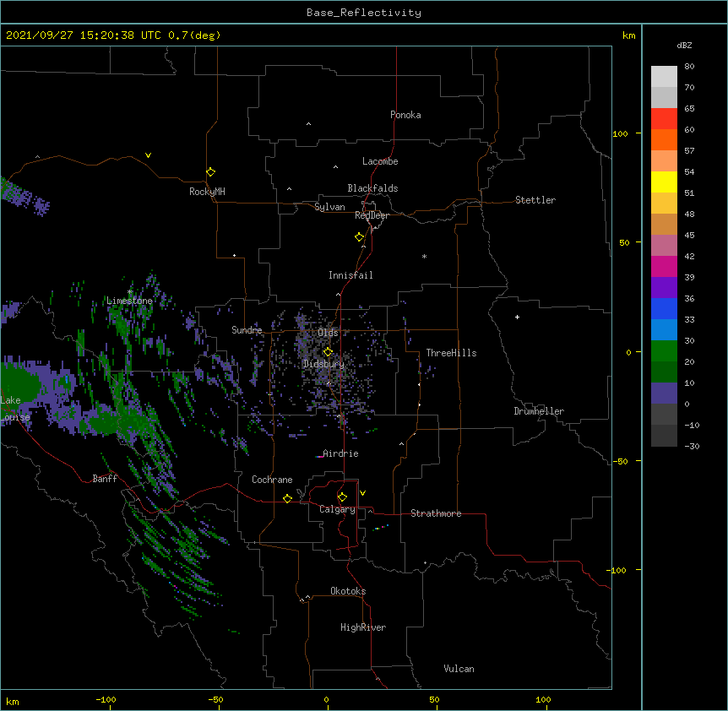Click the blue 33-36 dBZ legend swatch
The height and width of the screenshot is (711, 728).
point(664,308)
